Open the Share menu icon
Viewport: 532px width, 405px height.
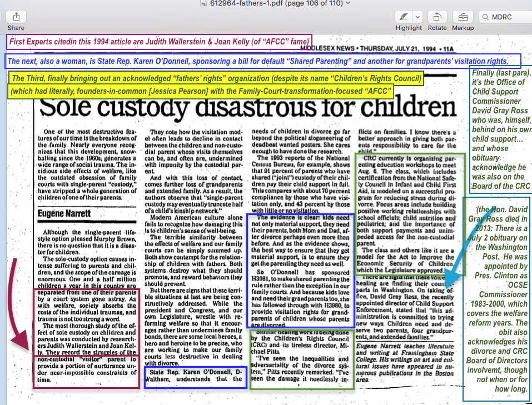click(x=16, y=17)
